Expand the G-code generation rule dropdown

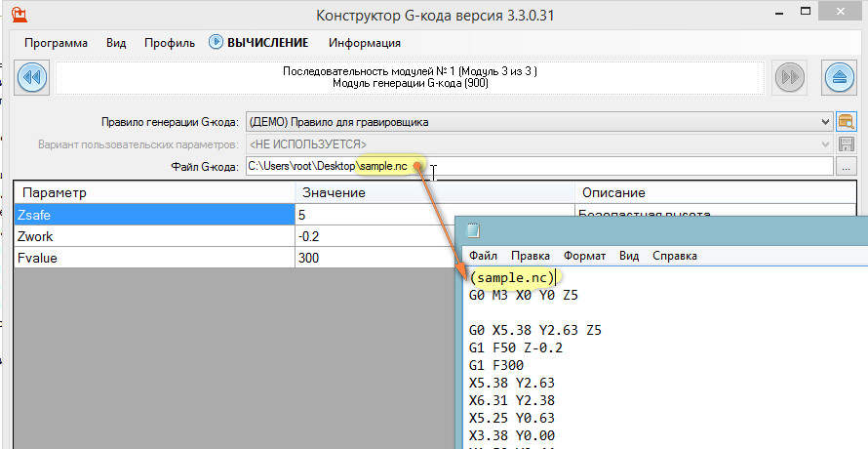[x=825, y=122]
